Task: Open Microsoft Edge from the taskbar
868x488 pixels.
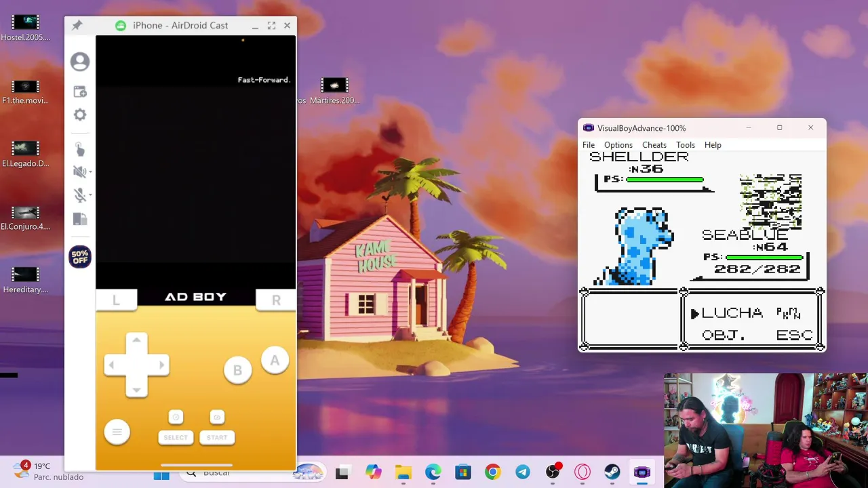Action: (x=433, y=472)
